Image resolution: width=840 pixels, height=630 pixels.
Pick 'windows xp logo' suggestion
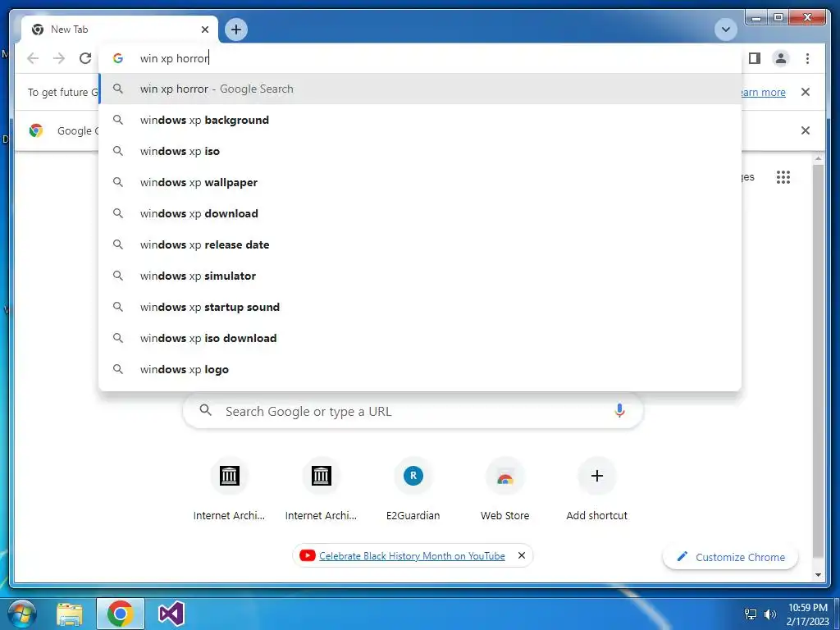(421, 368)
